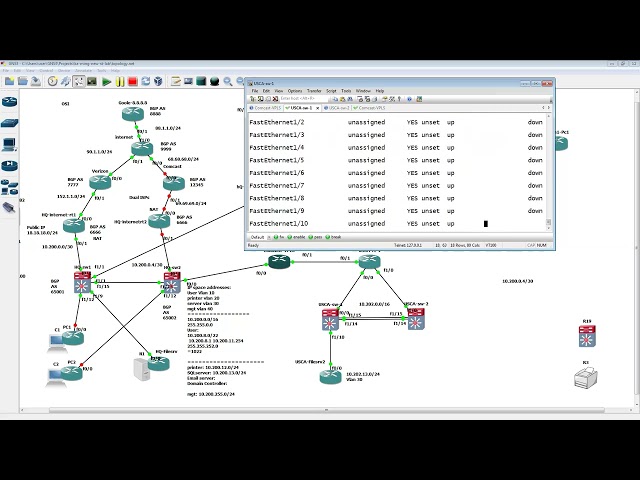Open File menu in SecureCRT window
Image resolution: width=640 pixels, height=480 pixels.
tap(255, 91)
